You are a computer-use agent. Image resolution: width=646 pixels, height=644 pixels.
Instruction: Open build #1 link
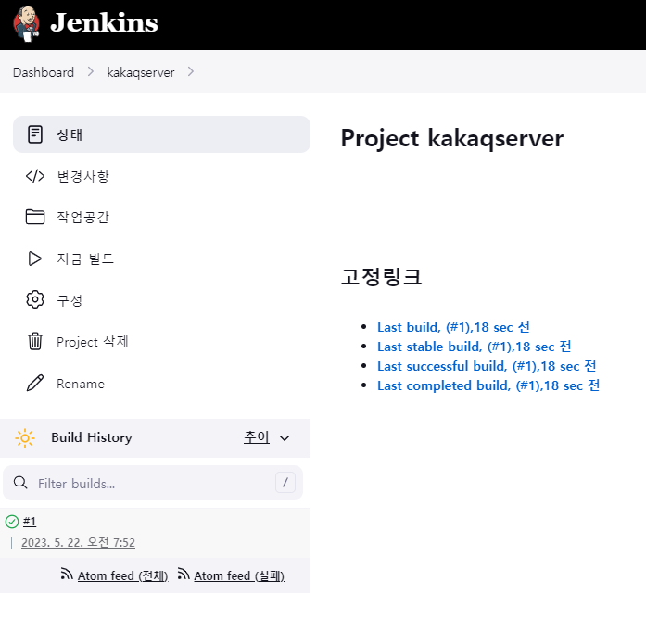(x=30, y=522)
